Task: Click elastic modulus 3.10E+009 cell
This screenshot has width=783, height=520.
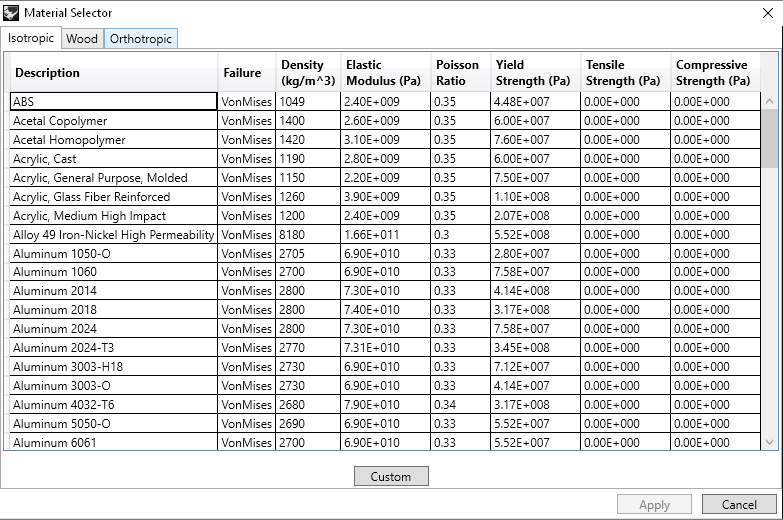Action: [x=386, y=139]
